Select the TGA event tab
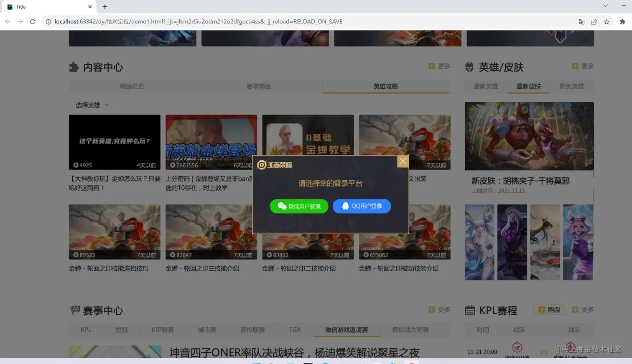Image resolution: width=632 pixels, height=364 pixels. point(295,330)
